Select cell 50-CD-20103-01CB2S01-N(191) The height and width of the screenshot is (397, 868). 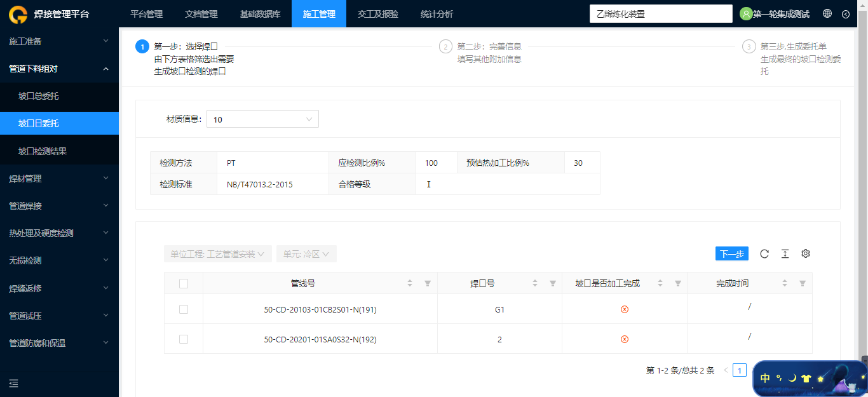(320, 309)
